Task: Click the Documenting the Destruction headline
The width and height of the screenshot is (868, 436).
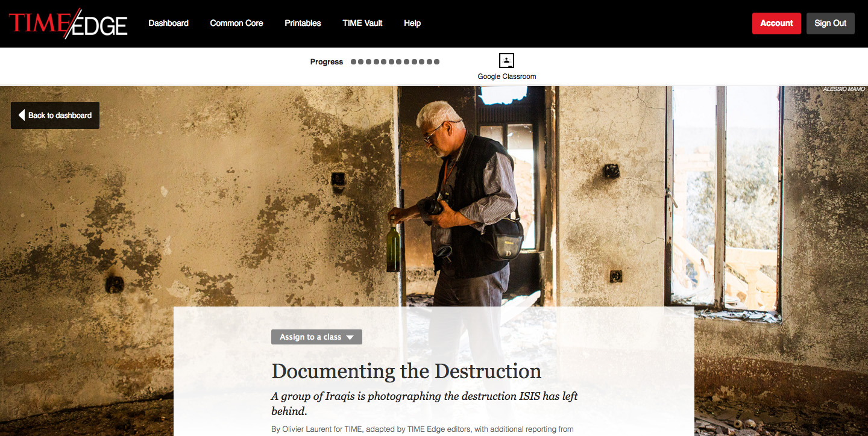Action: coord(406,371)
